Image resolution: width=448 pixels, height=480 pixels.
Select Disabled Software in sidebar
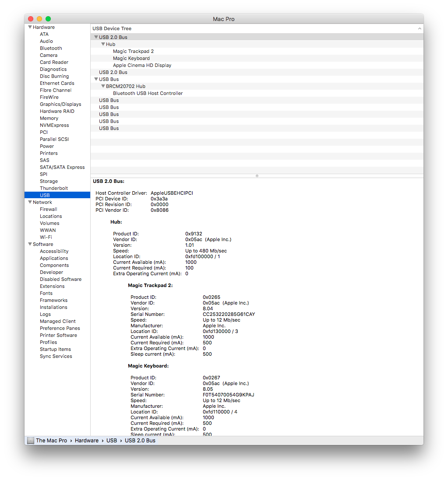(x=61, y=279)
